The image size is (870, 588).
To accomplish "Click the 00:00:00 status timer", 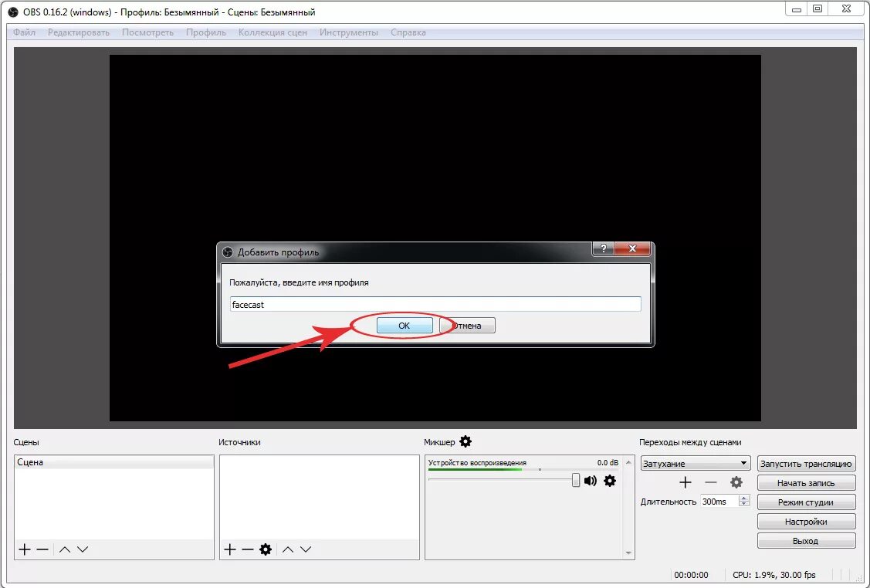I will 692,575.
